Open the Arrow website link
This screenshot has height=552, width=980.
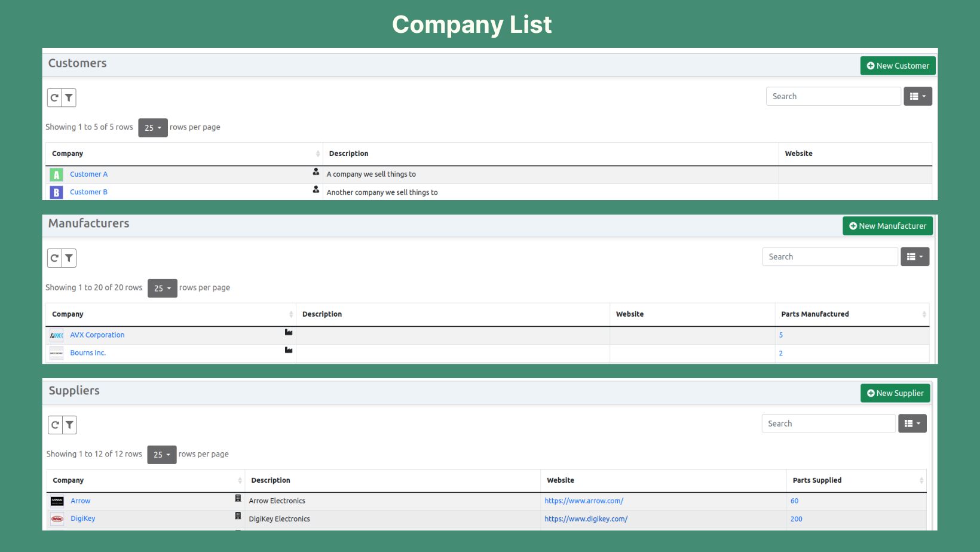pos(584,501)
